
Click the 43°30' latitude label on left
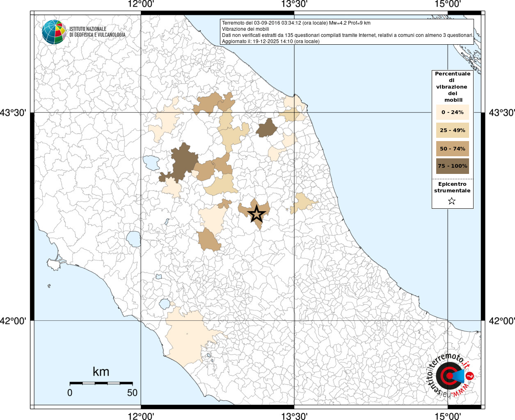(x=15, y=112)
